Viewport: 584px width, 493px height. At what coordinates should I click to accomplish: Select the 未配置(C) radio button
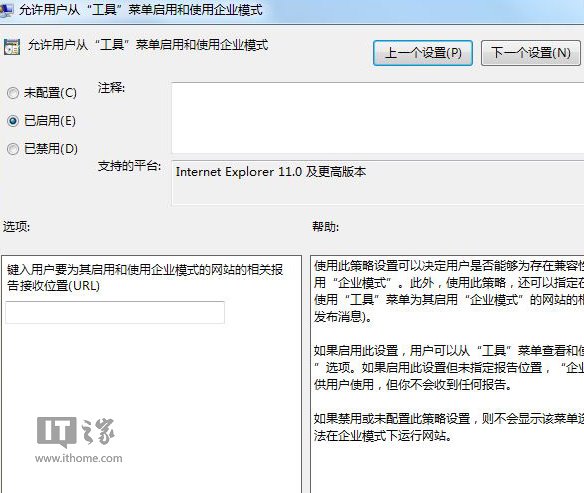click(x=13, y=93)
